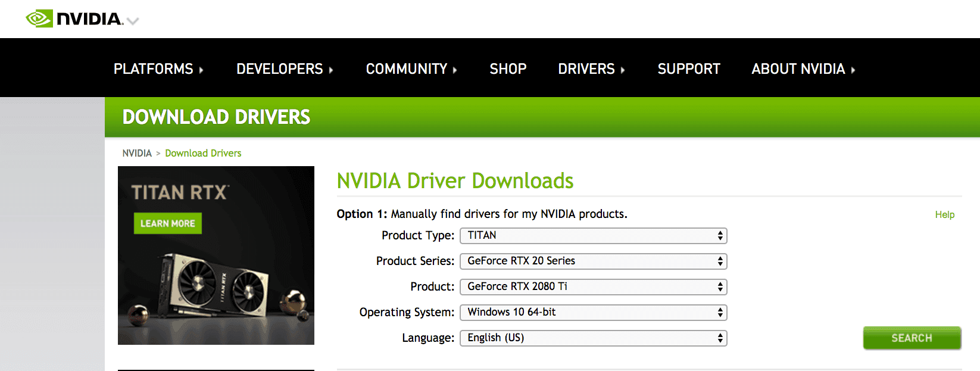The height and width of the screenshot is (371, 980).
Task: Click the NVIDIA eye logo icon
Action: click(40, 18)
